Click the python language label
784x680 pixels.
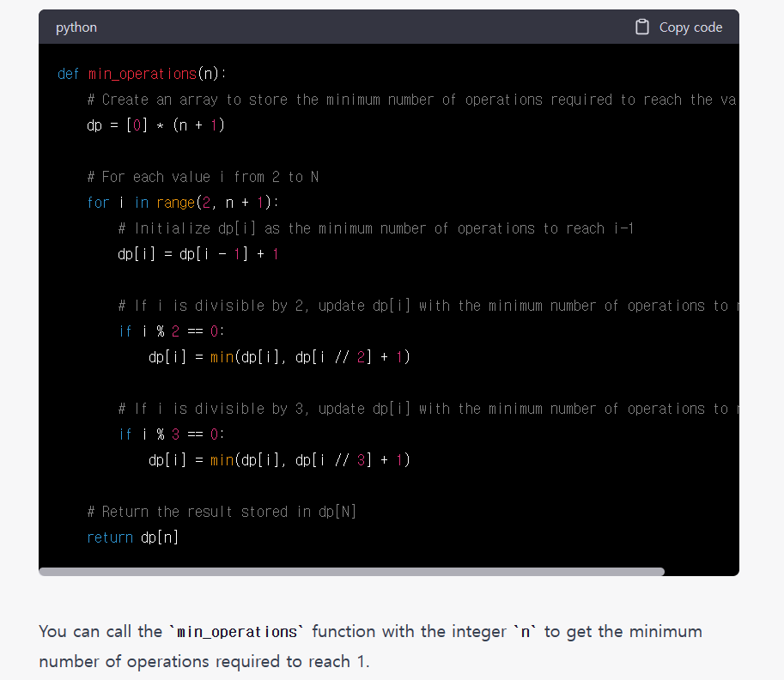76,27
